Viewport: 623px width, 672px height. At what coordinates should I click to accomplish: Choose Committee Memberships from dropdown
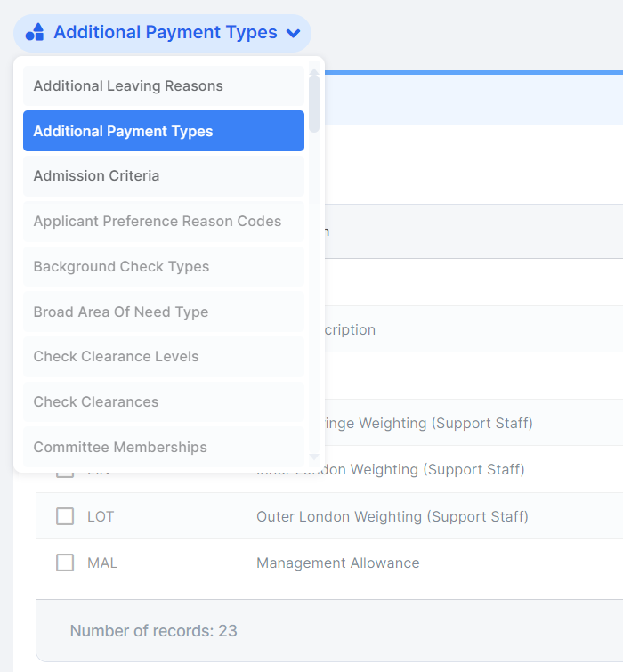(164, 447)
